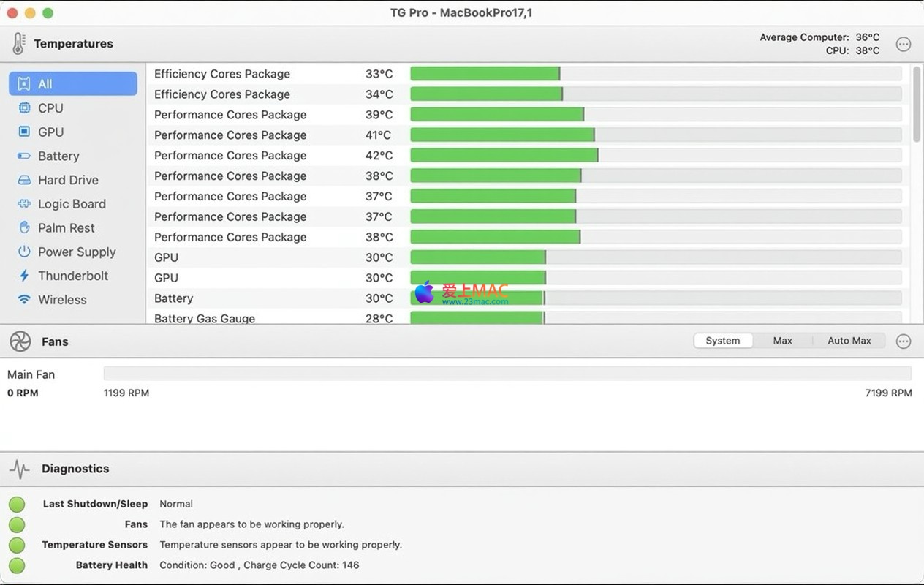Click the Main Fan speed bar
Image resolution: width=924 pixels, height=585 pixels.
pyautogui.click(x=507, y=374)
